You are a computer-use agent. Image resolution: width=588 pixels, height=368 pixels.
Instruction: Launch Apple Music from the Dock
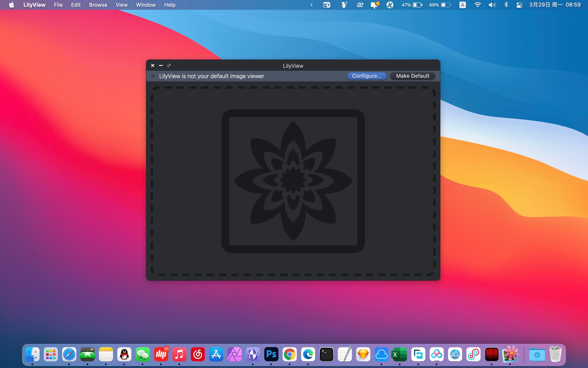pyautogui.click(x=179, y=354)
